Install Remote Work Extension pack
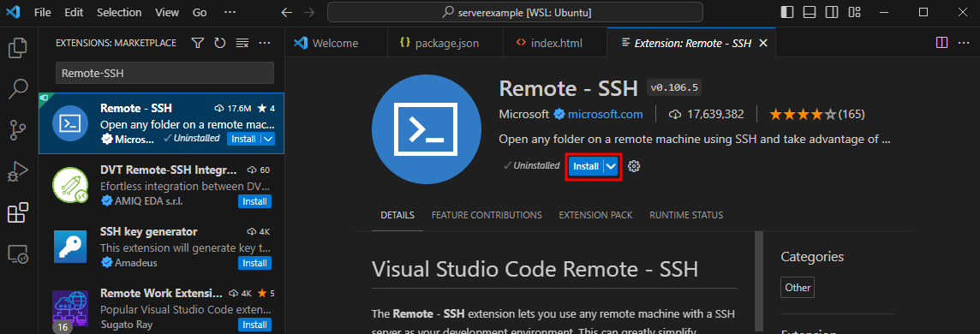The height and width of the screenshot is (334, 980). tap(255, 325)
